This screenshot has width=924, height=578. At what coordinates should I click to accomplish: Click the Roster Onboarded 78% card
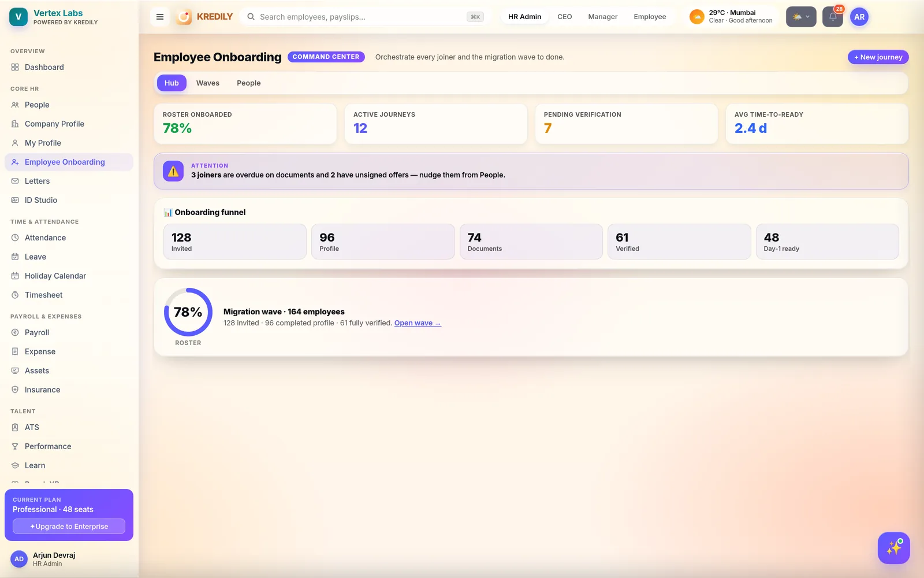click(x=245, y=124)
